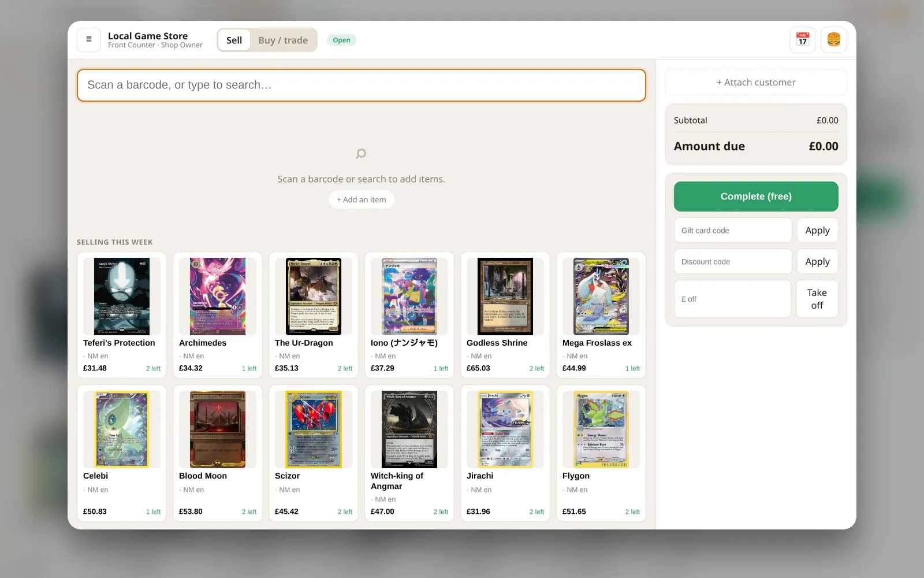
Task: Click the Take off button
Action: coord(817,299)
